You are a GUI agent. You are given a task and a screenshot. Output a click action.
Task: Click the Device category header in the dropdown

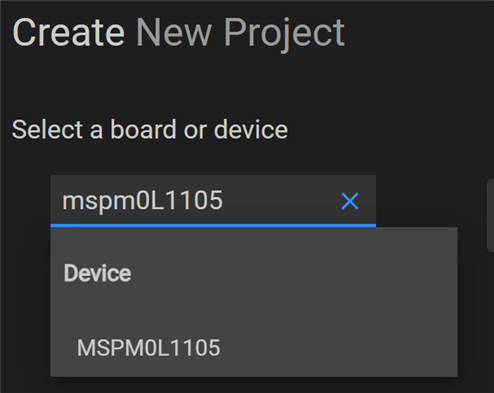point(97,273)
